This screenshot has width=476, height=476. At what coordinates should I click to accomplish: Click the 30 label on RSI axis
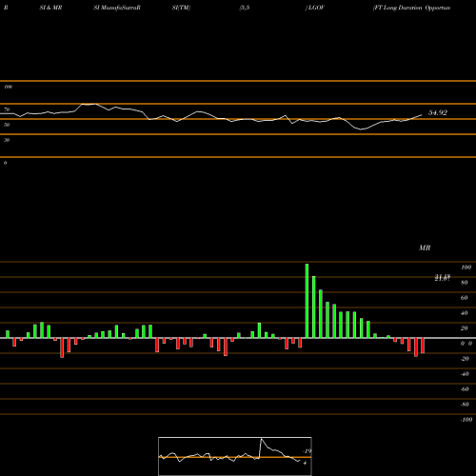tap(7, 140)
